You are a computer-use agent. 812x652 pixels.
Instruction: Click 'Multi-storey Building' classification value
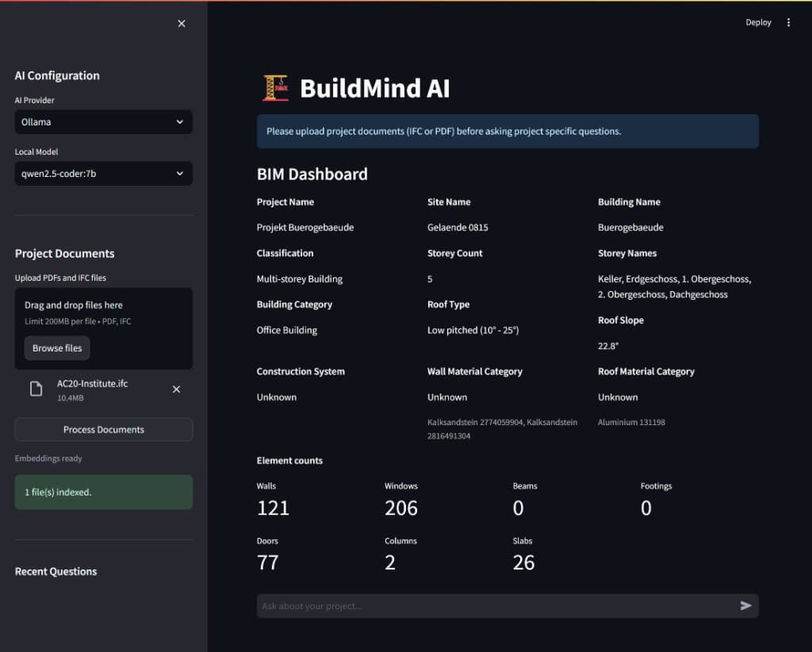tap(299, 279)
